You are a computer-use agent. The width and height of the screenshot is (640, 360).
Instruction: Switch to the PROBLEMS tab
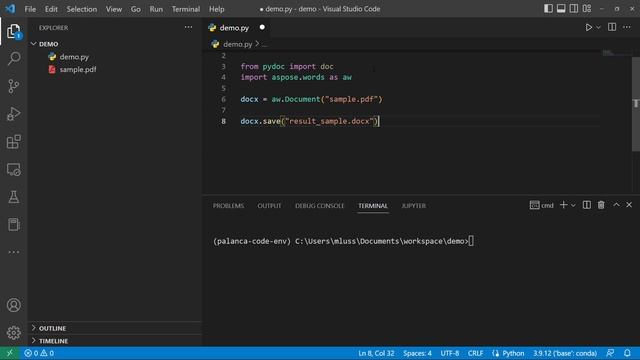pos(228,206)
